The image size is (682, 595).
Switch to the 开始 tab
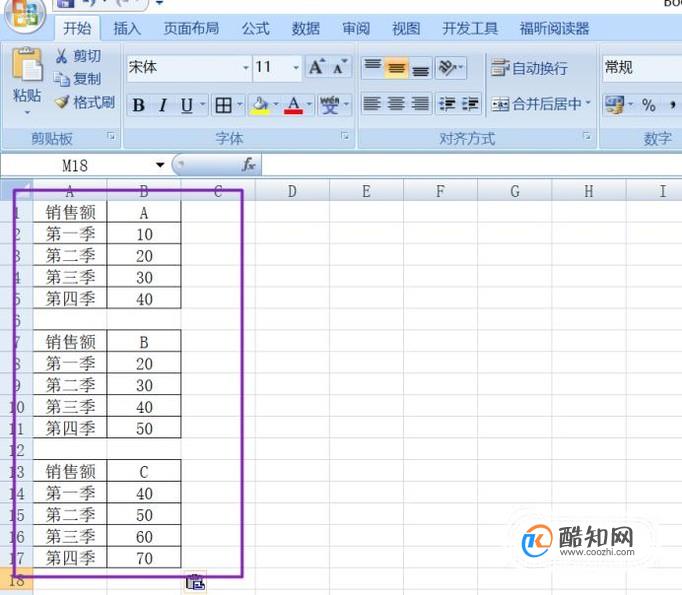[77, 29]
